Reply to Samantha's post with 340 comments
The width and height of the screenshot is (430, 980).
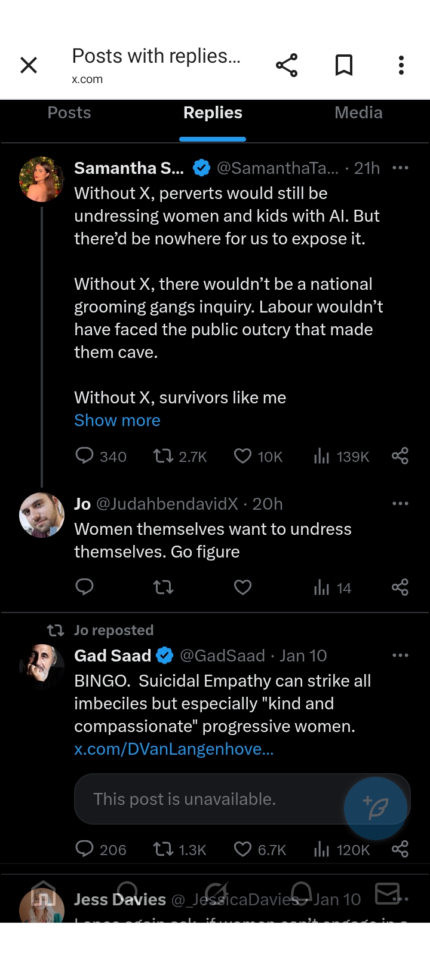click(x=84, y=457)
